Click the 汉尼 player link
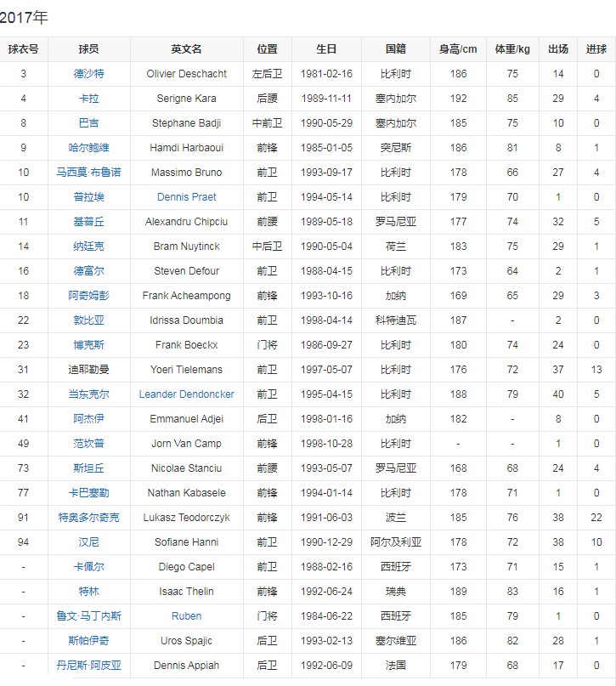 click(x=88, y=542)
